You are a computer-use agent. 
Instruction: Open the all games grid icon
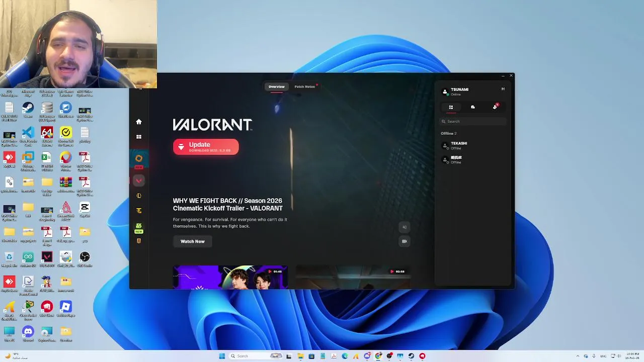coord(139,137)
